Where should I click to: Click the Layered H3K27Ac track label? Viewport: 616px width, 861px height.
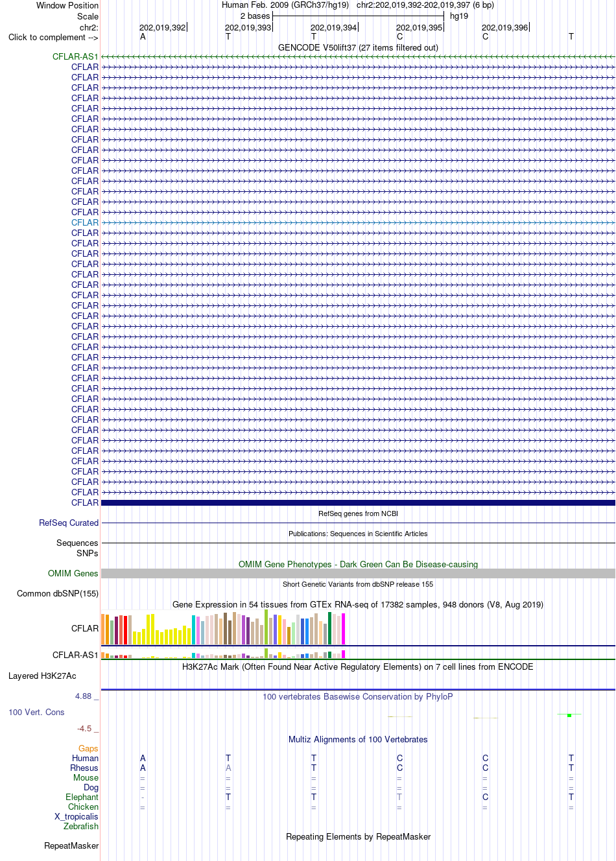42,676
